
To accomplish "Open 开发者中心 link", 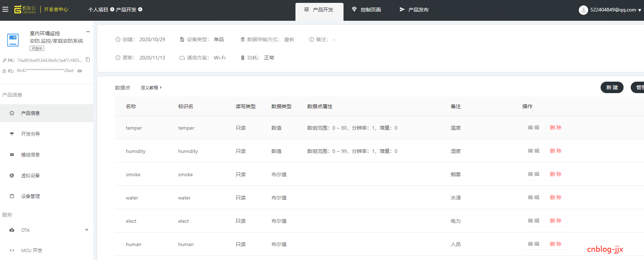I will tap(56, 9).
